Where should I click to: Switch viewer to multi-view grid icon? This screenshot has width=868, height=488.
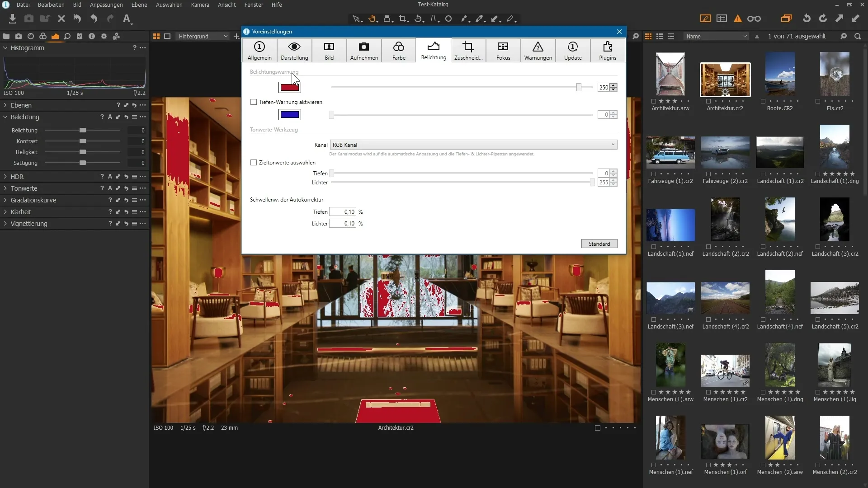(156, 36)
